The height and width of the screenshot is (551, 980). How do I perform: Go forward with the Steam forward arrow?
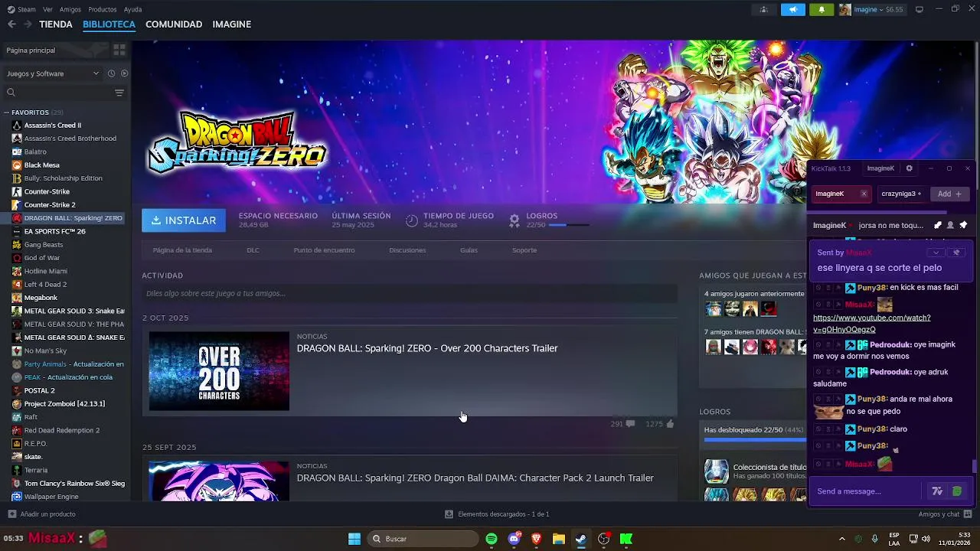coord(28,24)
